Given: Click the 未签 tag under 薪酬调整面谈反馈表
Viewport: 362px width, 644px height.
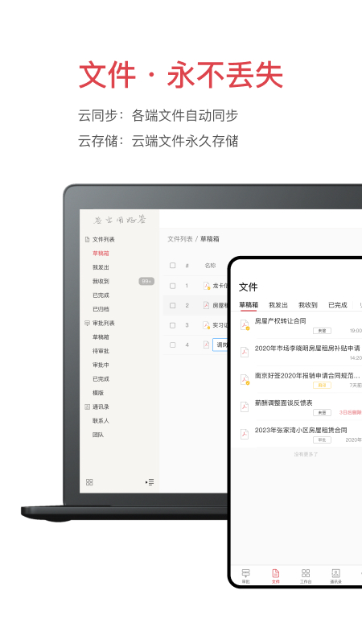Looking at the screenshot, I should (323, 412).
